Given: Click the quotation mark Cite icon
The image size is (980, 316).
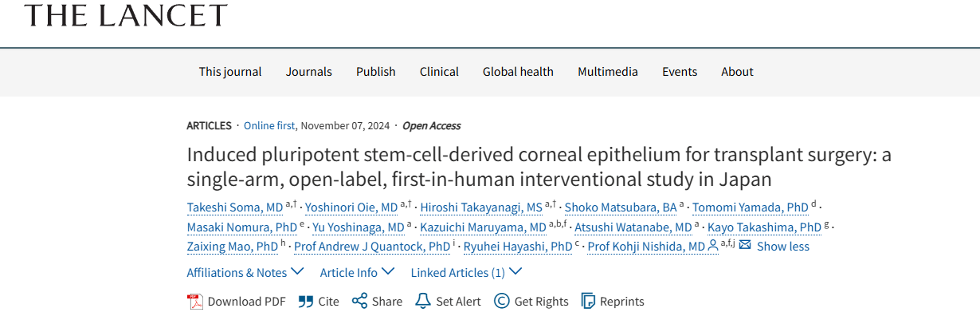Looking at the screenshot, I should point(306,302).
